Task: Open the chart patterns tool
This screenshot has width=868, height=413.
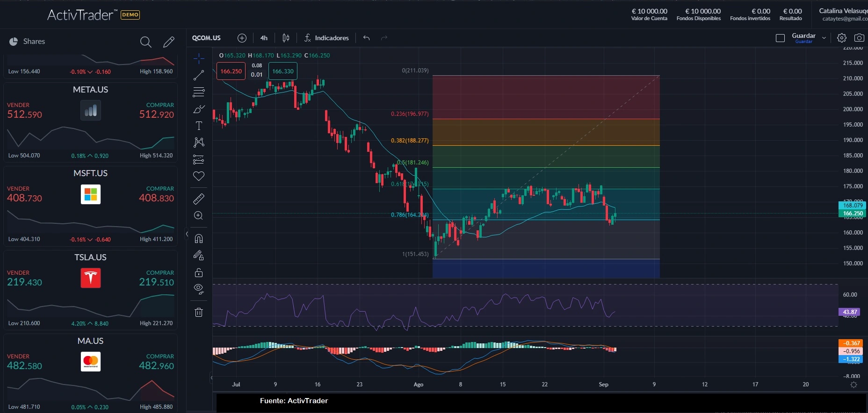Action: pos(199,142)
